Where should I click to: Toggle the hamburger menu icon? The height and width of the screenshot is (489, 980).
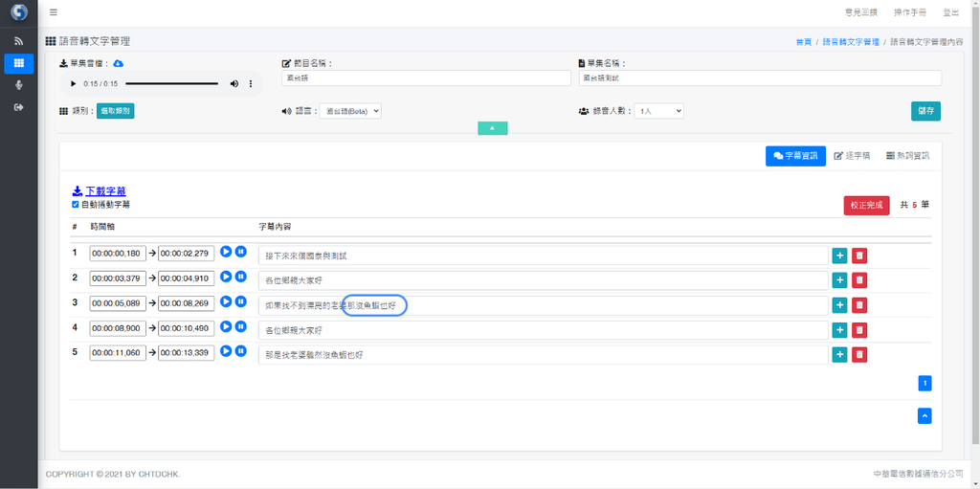tap(54, 12)
